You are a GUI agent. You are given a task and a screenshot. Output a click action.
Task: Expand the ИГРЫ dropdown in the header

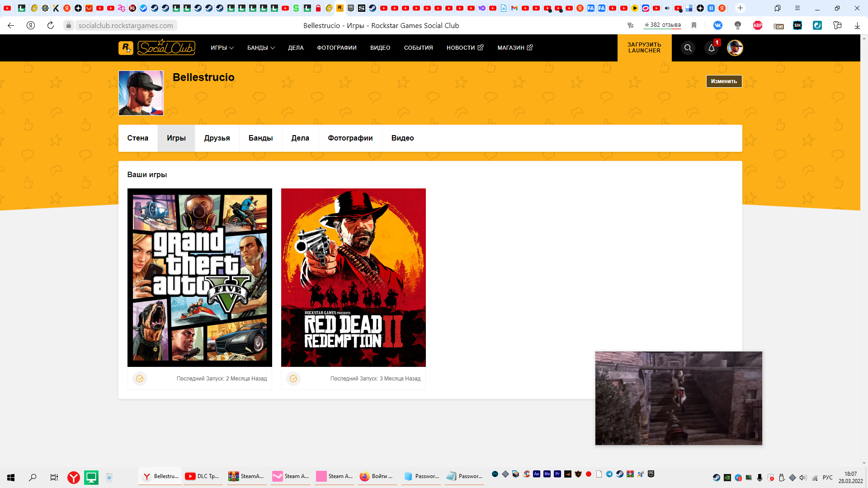(x=222, y=47)
